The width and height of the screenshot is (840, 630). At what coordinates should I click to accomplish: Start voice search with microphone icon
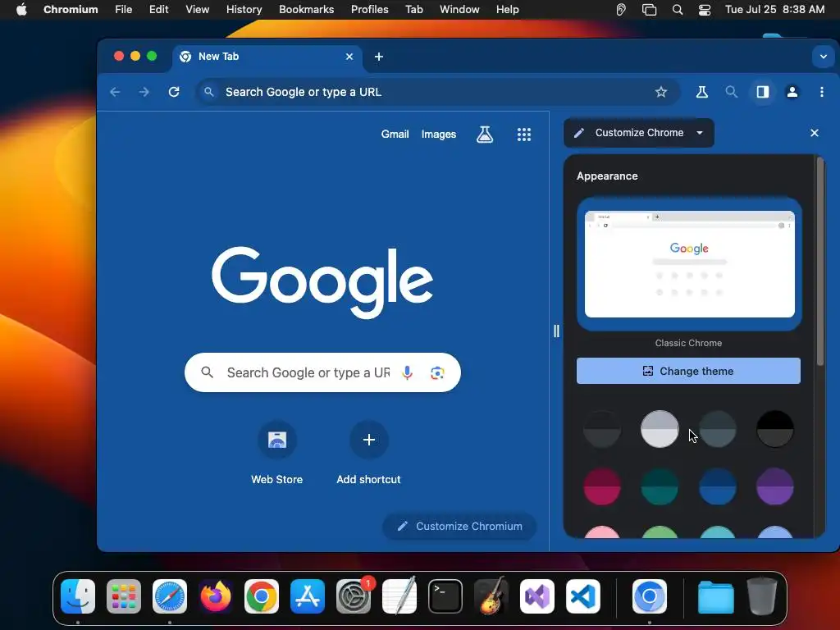coord(407,372)
